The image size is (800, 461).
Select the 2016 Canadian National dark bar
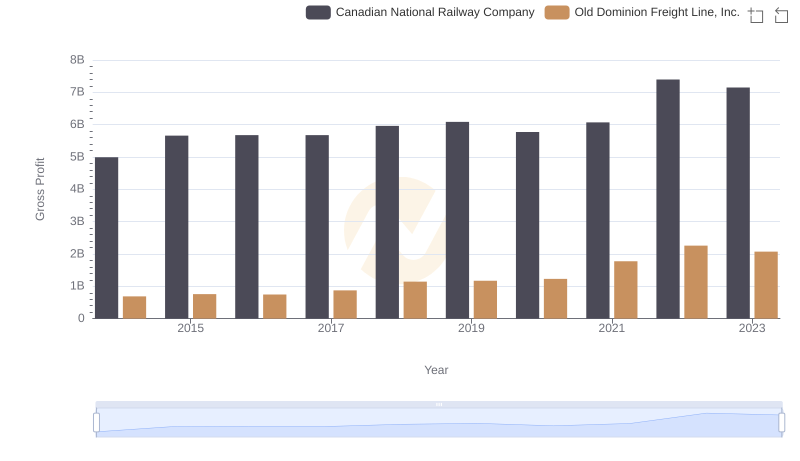click(x=247, y=227)
